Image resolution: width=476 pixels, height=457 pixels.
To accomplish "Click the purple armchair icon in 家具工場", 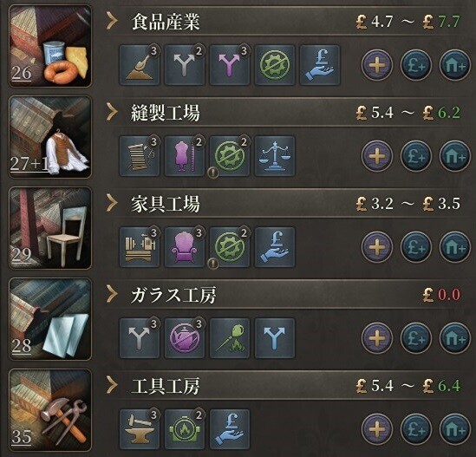I will click(185, 247).
